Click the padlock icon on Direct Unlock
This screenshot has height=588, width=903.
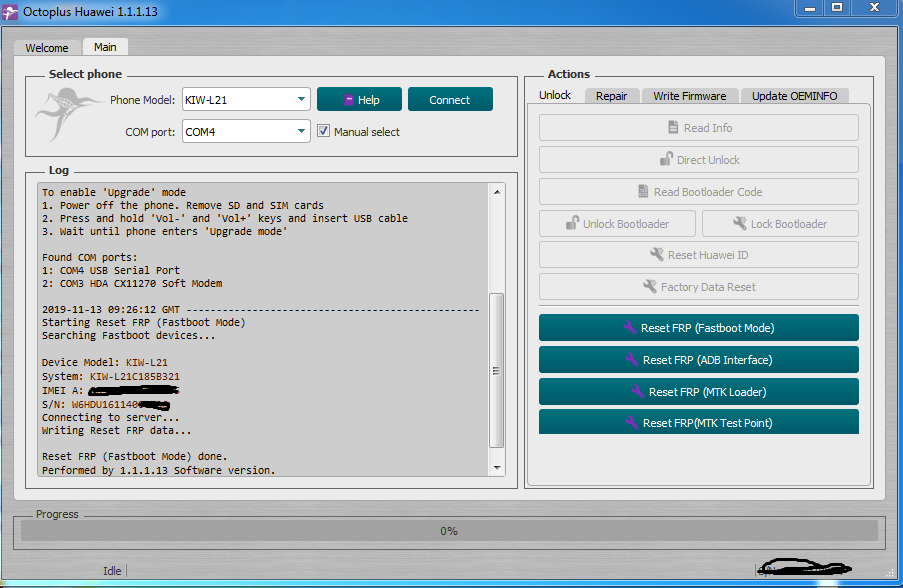tap(666, 159)
